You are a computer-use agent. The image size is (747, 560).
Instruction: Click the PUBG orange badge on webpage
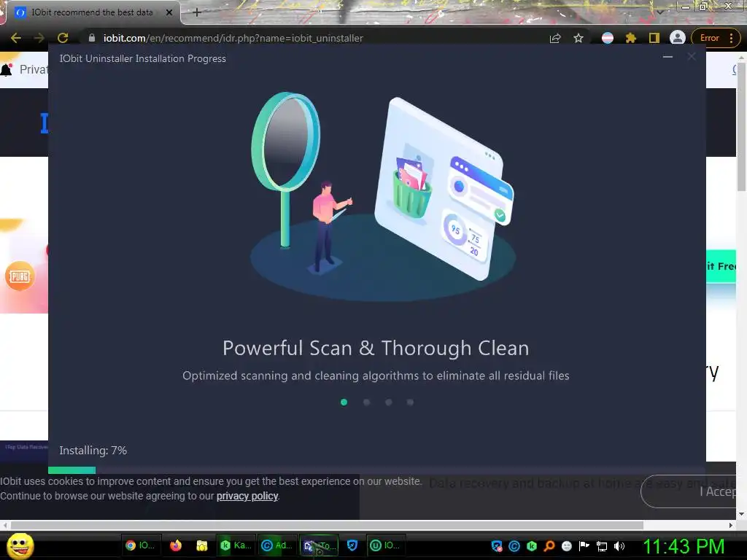point(20,276)
